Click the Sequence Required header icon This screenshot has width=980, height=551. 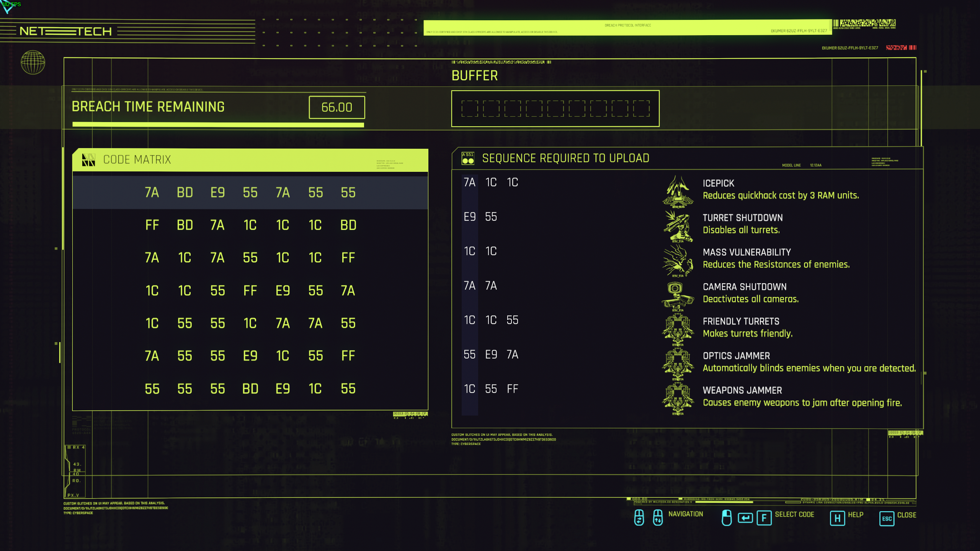468,158
